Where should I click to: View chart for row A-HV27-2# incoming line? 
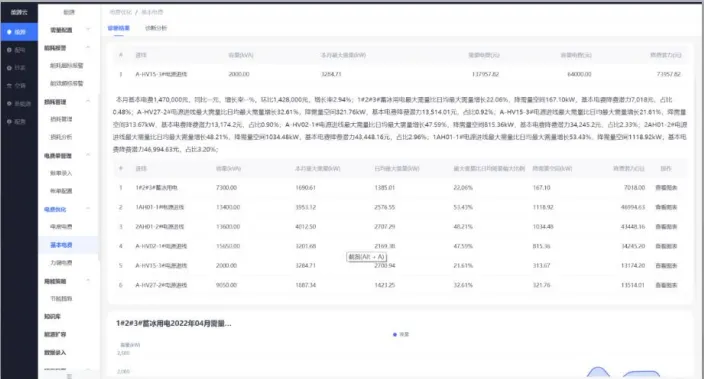[666, 285]
